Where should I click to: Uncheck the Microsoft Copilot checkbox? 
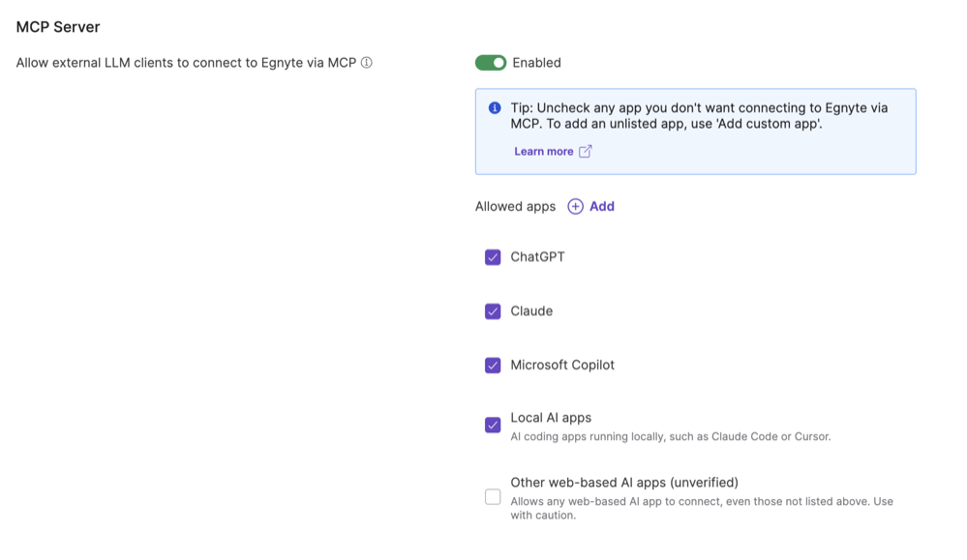[x=493, y=366]
